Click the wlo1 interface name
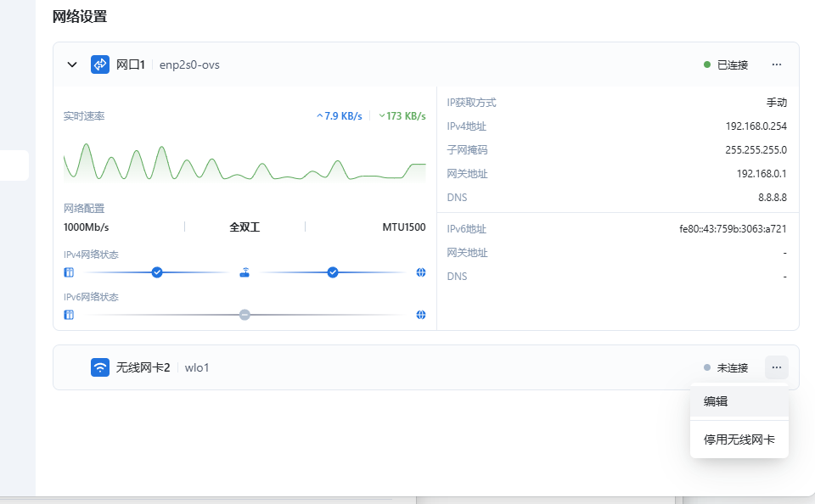Image resolution: width=815 pixels, height=504 pixels. click(196, 368)
